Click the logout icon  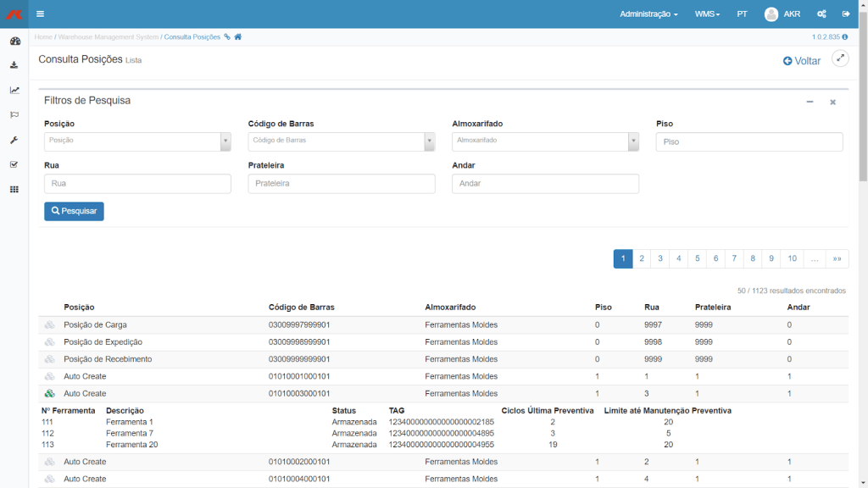tap(846, 14)
